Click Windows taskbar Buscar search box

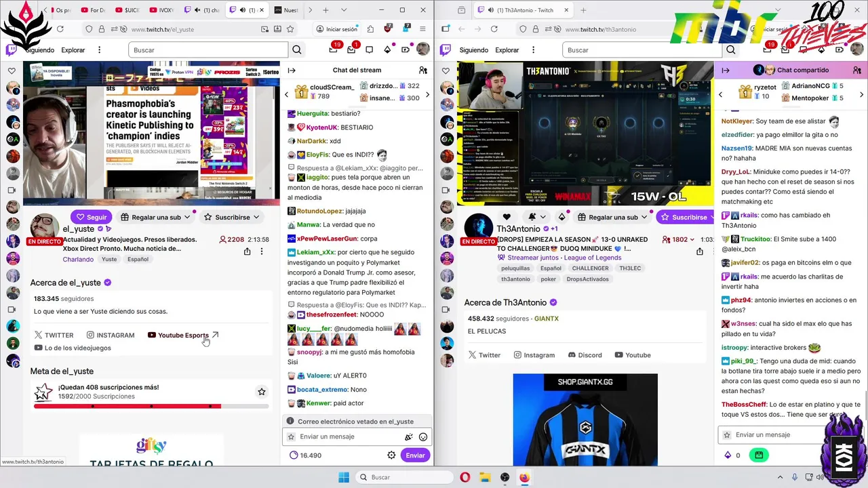[x=404, y=477]
